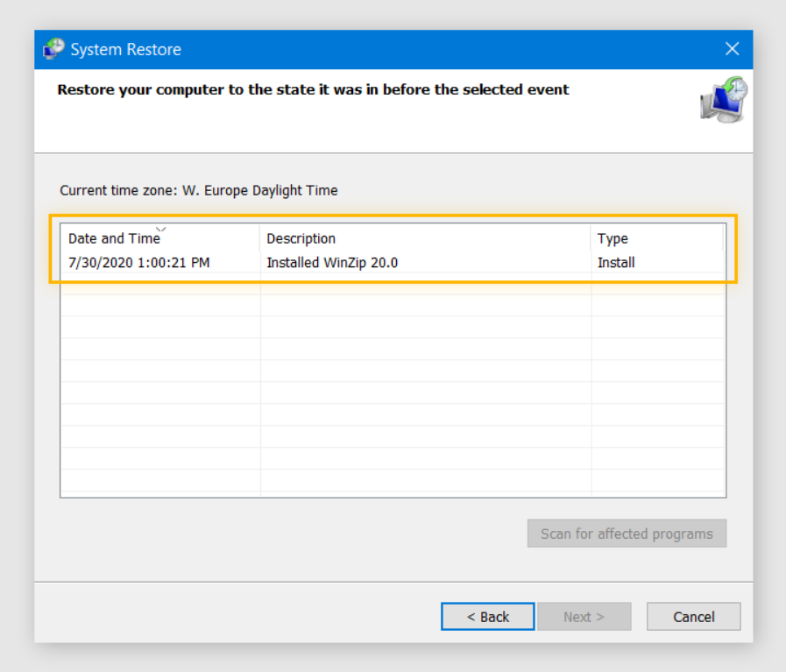The image size is (786, 672).
Task: Close the System Restore dialog
Action: coord(733,49)
